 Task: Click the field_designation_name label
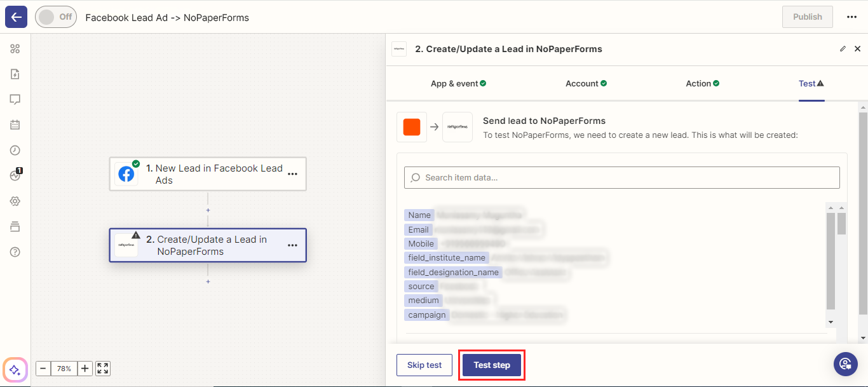coord(453,272)
